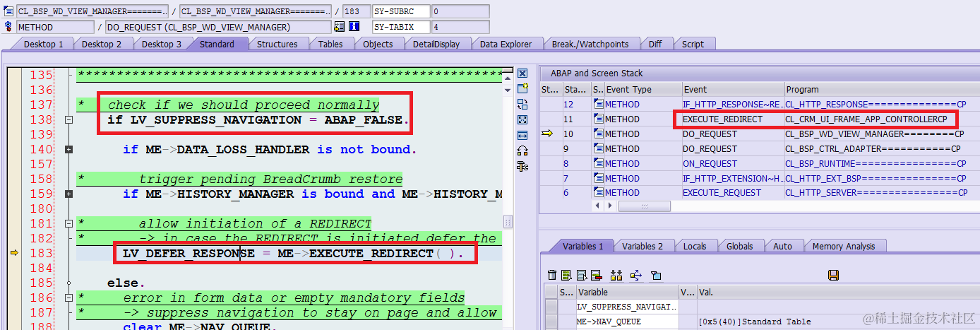Click the new tool icon below close icon
This screenshot has width=980, height=330.
pyautogui.click(x=522, y=88)
